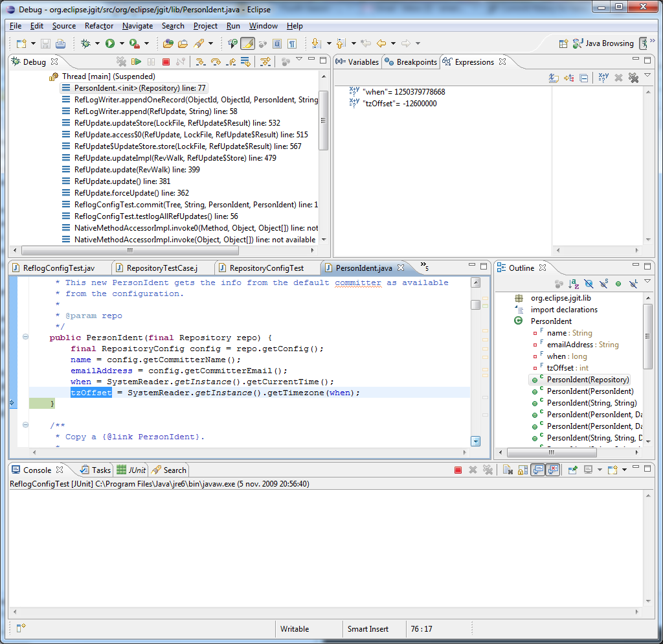Open the Refactor menu
The height and width of the screenshot is (644, 663).
tap(99, 26)
